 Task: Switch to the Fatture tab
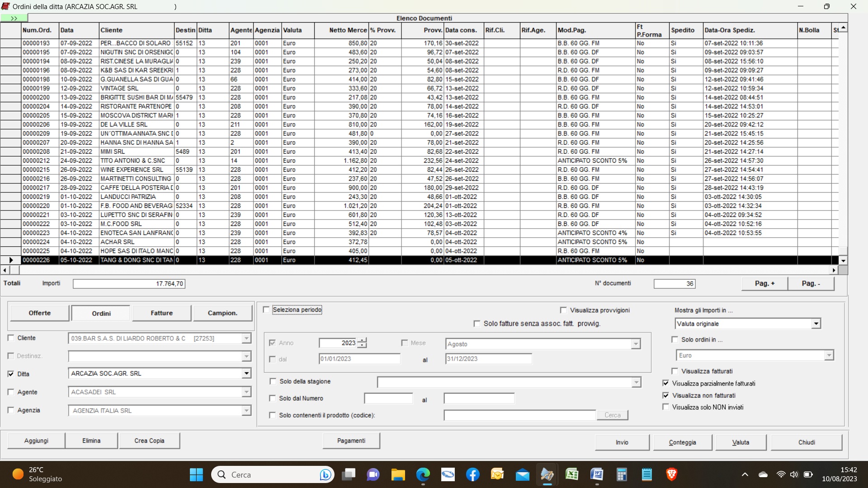click(x=161, y=313)
